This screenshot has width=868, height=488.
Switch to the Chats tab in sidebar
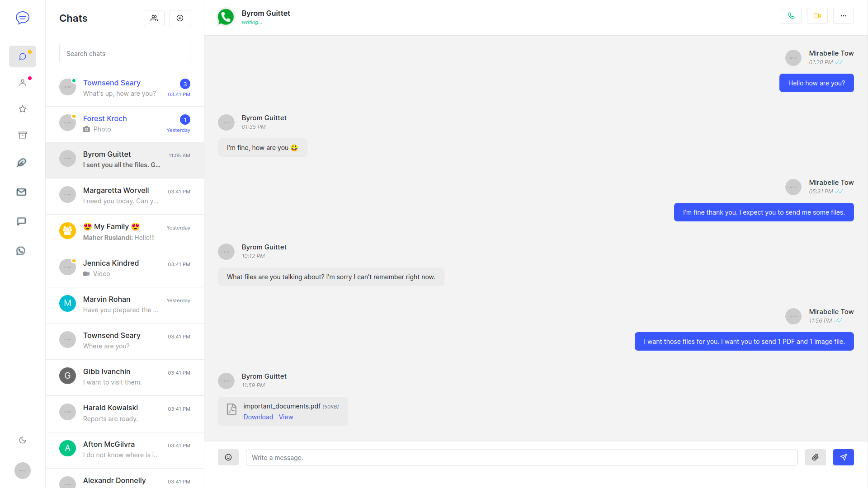point(23,56)
